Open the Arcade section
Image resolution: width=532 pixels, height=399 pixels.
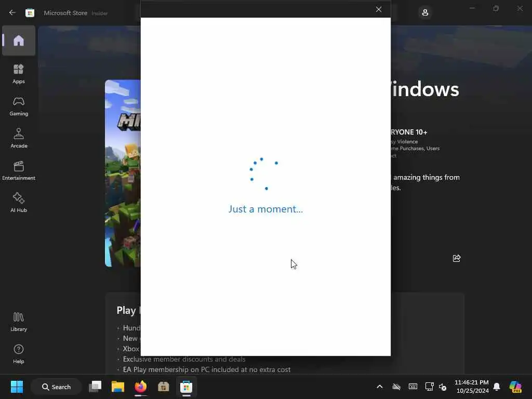(19, 138)
